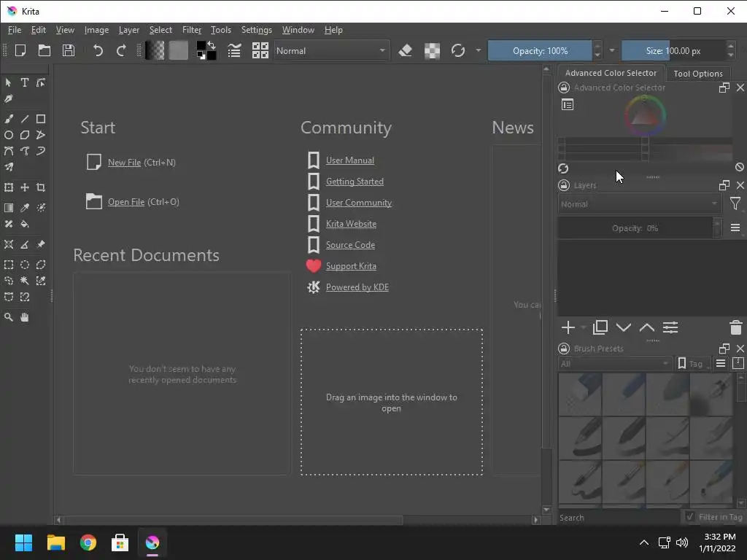
Task: Expand the arrow next to Reload Preset
Action: (478, 50)
